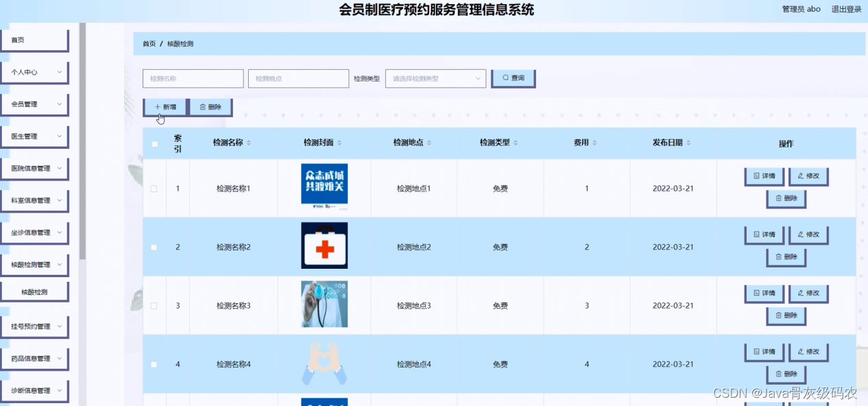Expand 医生管理 sidebar menu

(x=34, y=136)
